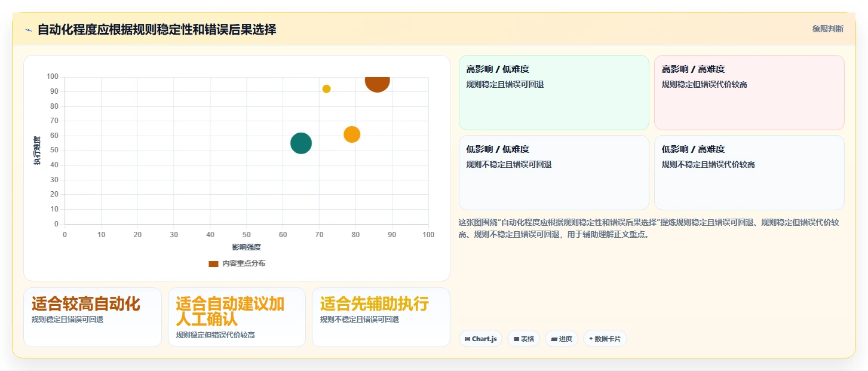Open the 低影响 / 高难度 quadrant card
This screenshot has width=868, height=371.
point(749,173)
